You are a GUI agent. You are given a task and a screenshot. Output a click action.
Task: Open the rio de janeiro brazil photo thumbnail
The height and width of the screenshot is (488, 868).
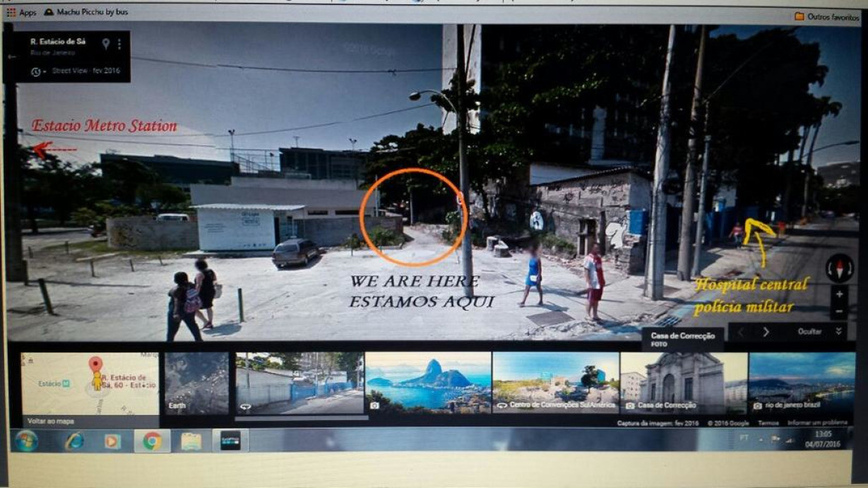coord(802,383)
